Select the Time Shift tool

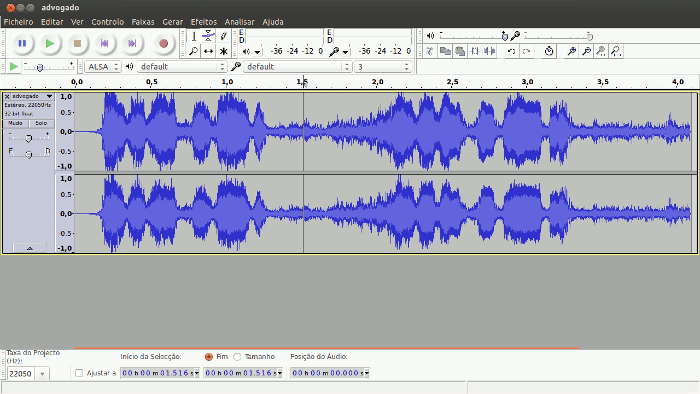coord(208,51)
